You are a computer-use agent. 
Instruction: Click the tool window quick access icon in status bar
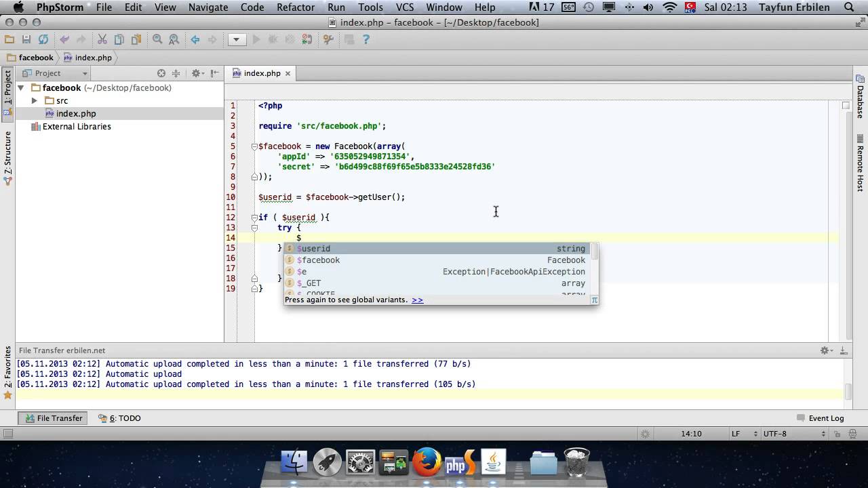tap(7, 434)
